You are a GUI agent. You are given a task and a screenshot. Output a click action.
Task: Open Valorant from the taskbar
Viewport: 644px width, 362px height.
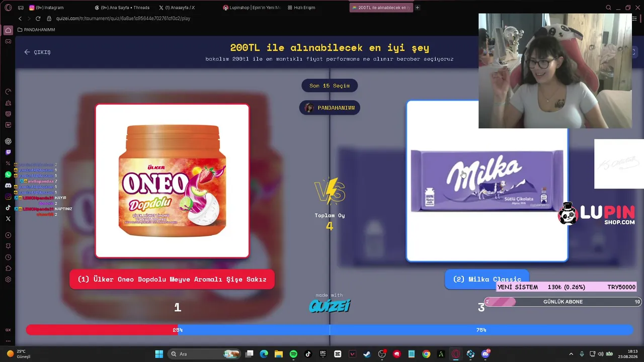(352, 354)
